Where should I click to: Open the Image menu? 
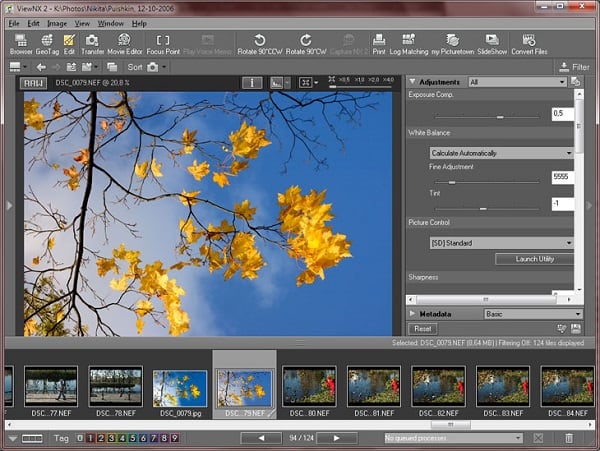click(59, 23)
